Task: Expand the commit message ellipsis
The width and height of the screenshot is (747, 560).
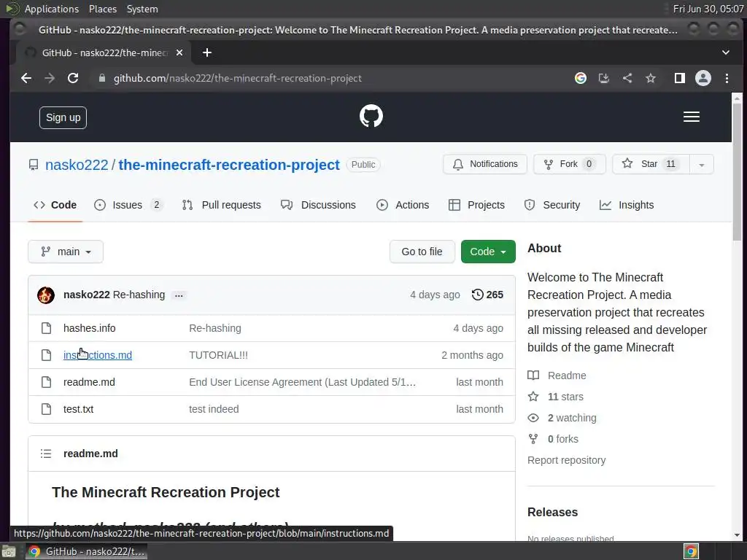Action: 179,296
